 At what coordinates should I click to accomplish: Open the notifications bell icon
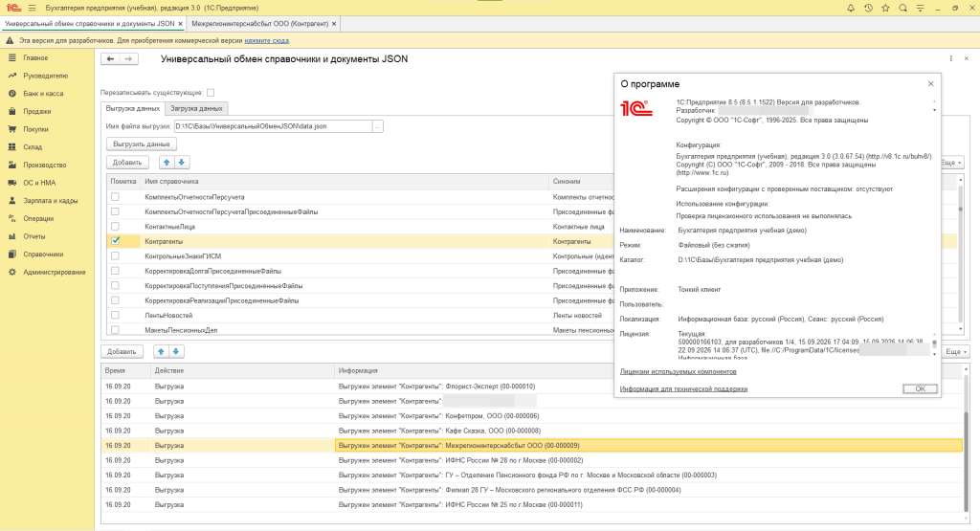(x=851, y=8)
